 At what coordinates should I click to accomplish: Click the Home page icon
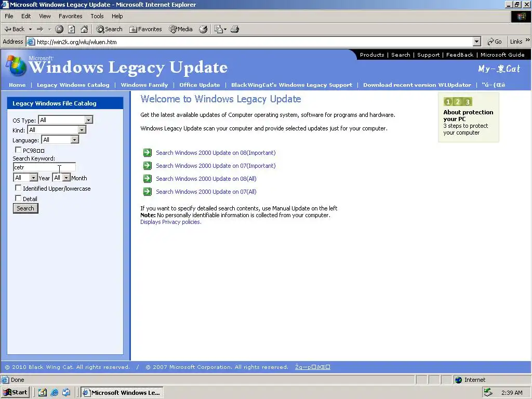[84, 29]
